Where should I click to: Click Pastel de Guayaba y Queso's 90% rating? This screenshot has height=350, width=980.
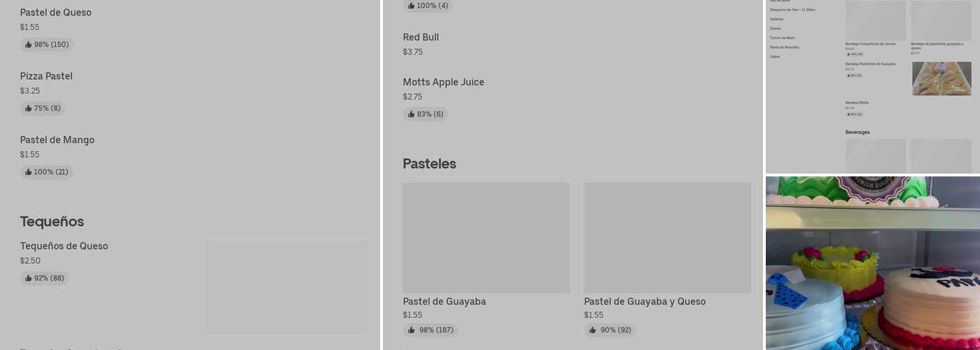click(x=609, y=330)
